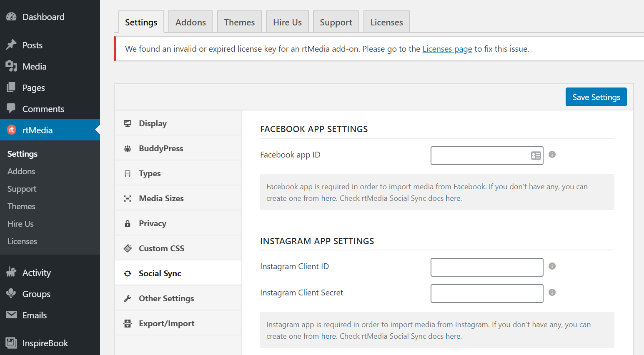Click the Other Settings wrench icon
644x355 pixels.
[x=128, y=298]
